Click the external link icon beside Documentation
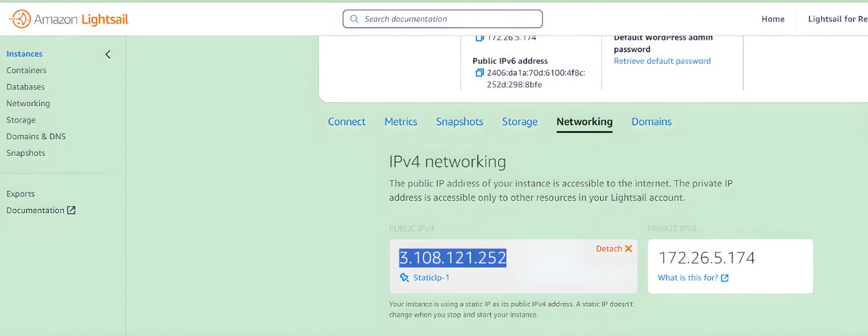This screenshot has width=868, height=336. tap(71, 210)
